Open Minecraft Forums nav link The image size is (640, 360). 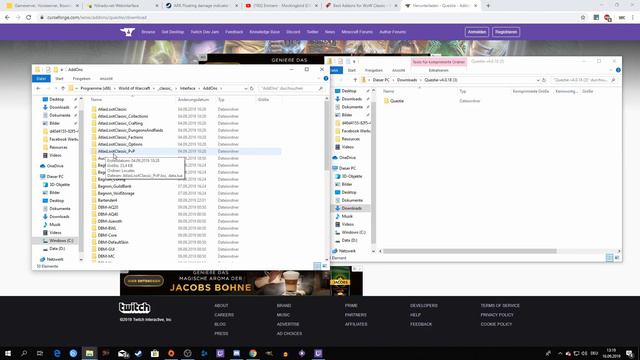click(x=357, y=32)
